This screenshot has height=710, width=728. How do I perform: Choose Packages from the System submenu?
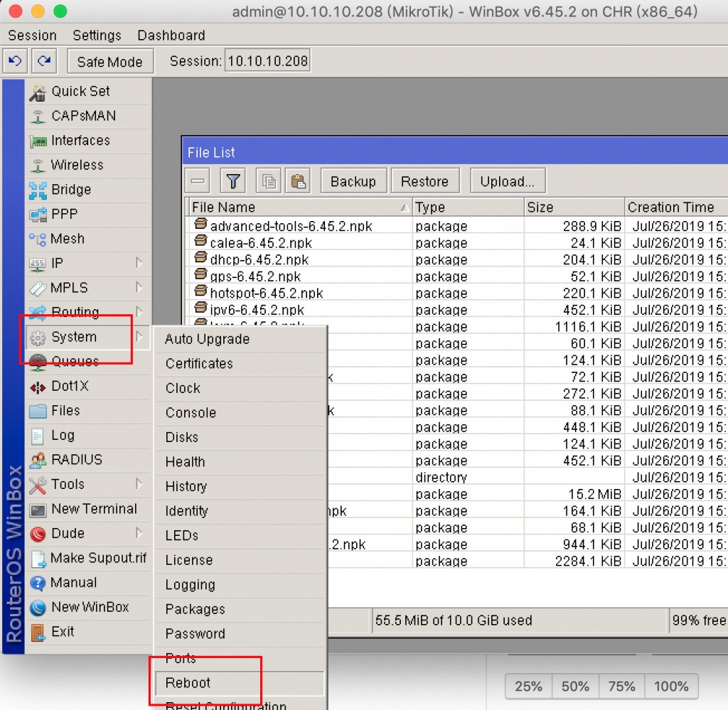pyautogui.click(x=240, y=609)
